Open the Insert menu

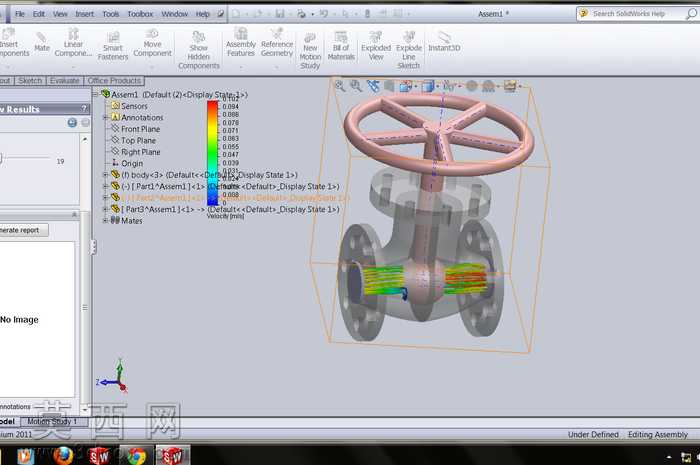84,14
